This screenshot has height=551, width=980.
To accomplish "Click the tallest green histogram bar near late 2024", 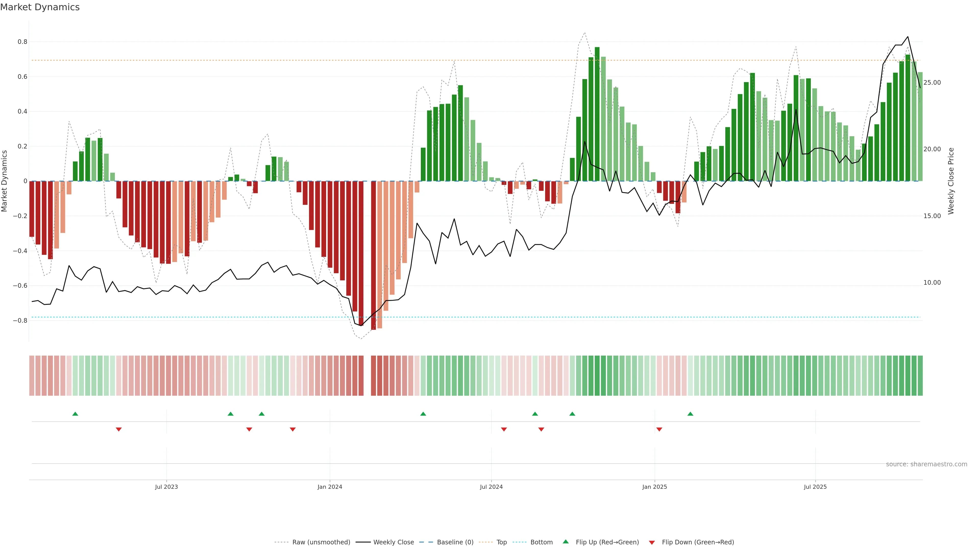I will [x=597, y=114].
